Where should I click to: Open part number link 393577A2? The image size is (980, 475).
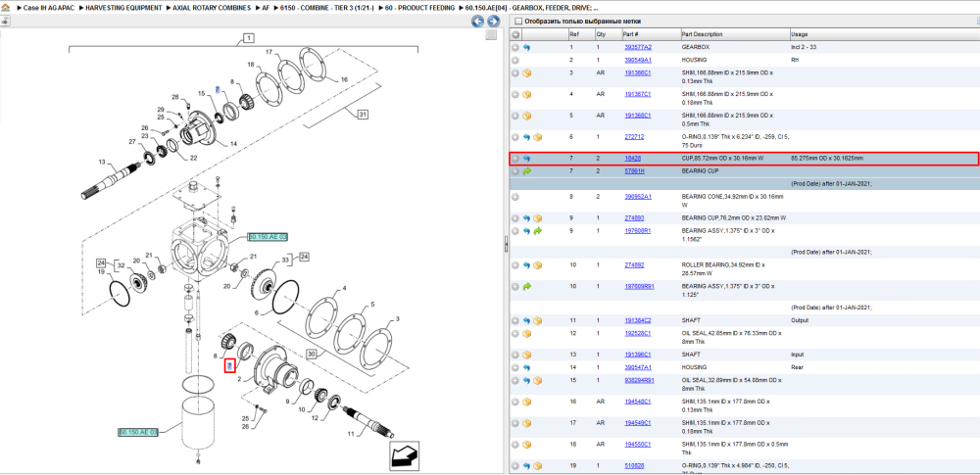coord(638,47)
